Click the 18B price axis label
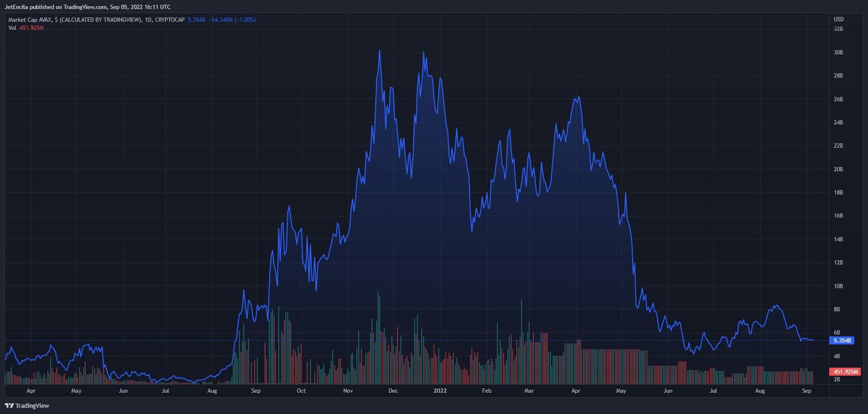 pos(838,193)
